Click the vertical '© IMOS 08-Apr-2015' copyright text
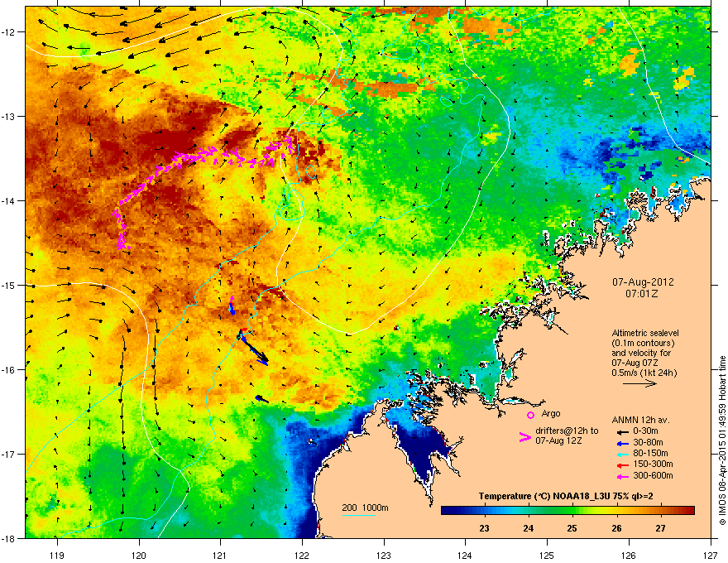This screenshot has height=563, width=728. [x=722, y=440]
